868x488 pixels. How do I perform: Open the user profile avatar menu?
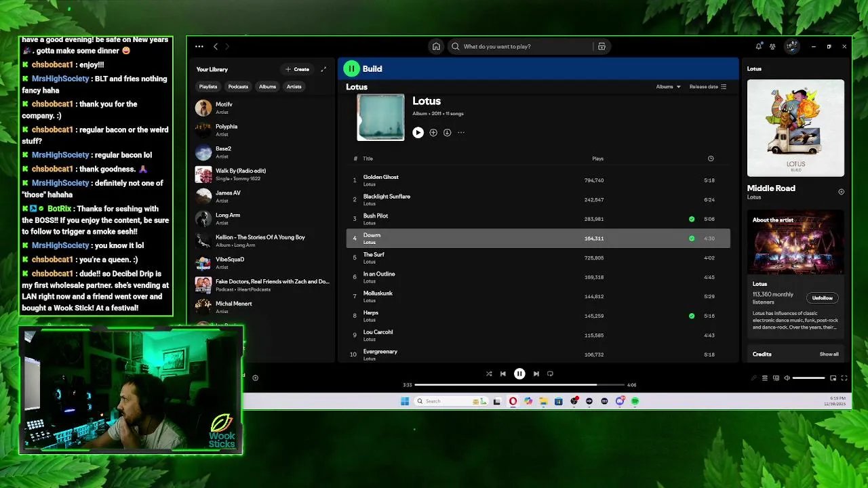click(x=791, y=46)
